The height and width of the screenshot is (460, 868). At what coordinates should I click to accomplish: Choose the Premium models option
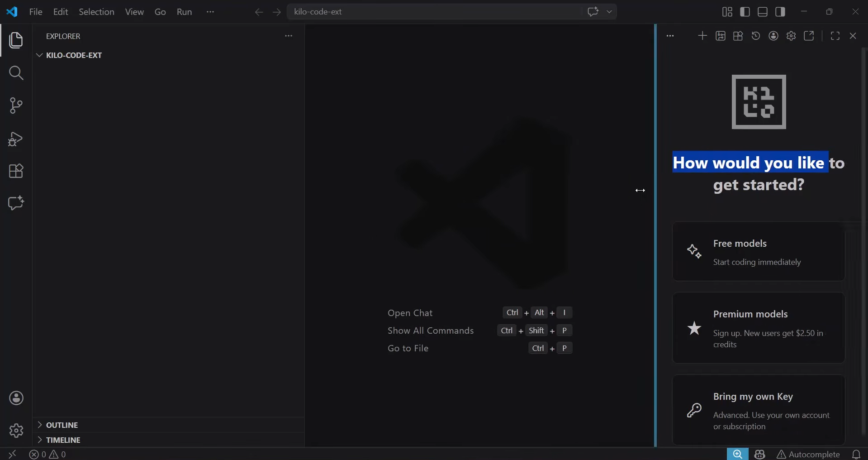[759, 328]
